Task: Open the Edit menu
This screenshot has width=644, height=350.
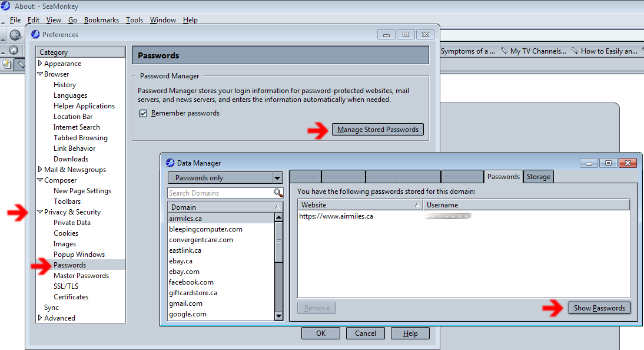Action: tap(34, 20)
